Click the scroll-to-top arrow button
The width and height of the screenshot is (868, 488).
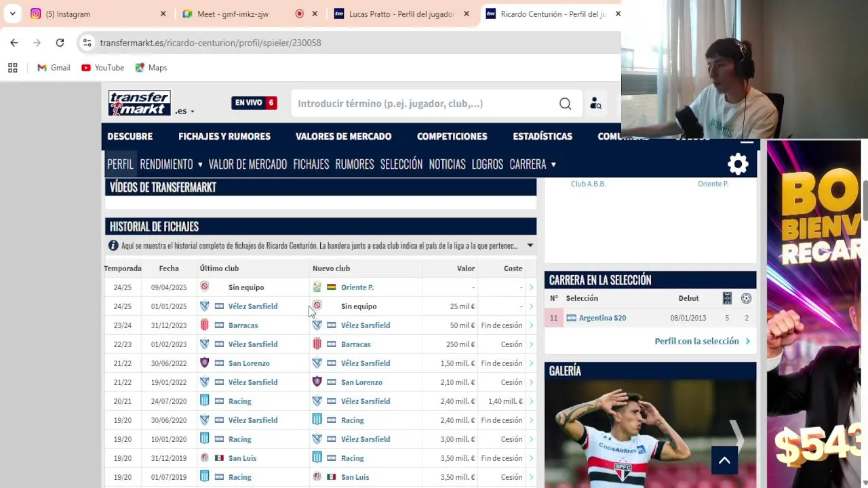tap(724, 460)
